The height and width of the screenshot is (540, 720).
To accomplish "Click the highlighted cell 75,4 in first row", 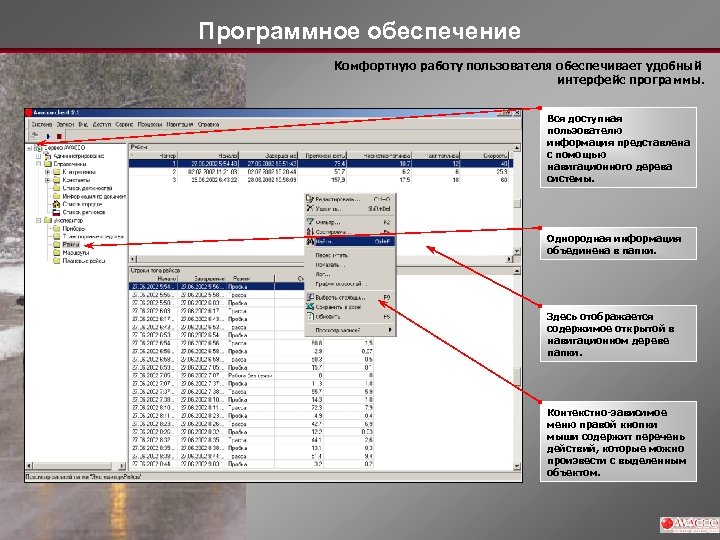I will (322, 163).
